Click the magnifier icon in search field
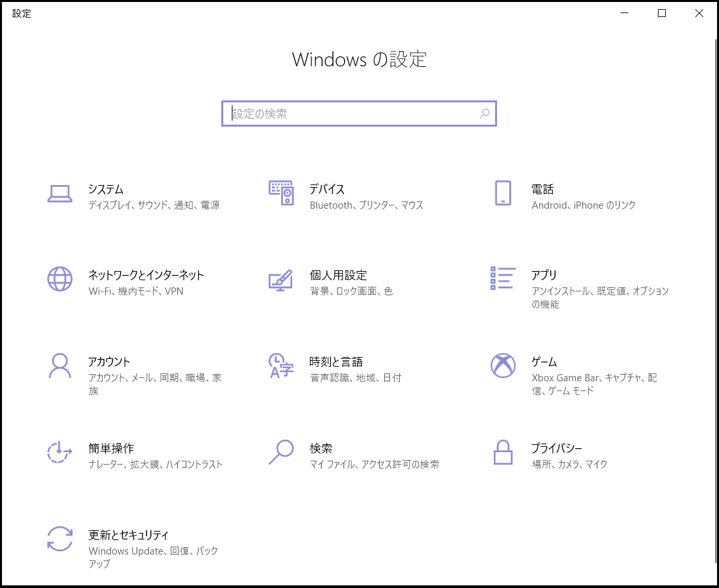The width and height of the screenshot is (719, 588). (x=484, y=114)
